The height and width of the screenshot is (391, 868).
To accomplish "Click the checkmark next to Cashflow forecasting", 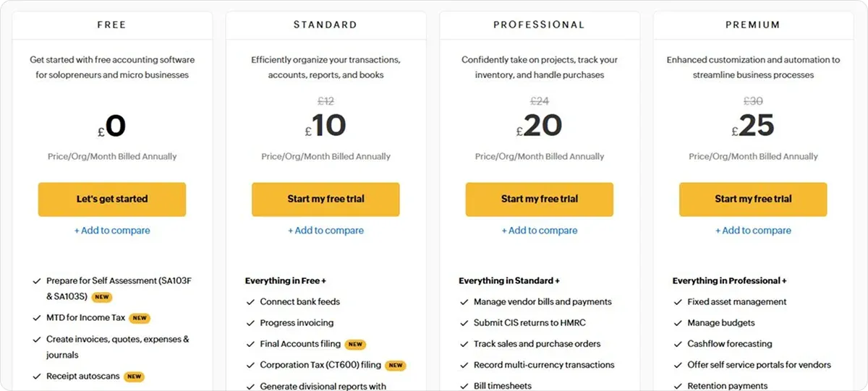I will click(x=678, y=344).
